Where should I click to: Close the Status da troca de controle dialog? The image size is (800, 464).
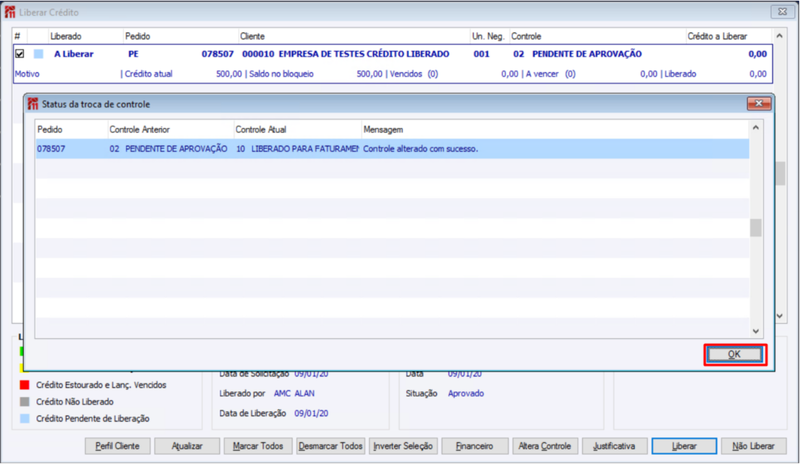coord(759,104)
